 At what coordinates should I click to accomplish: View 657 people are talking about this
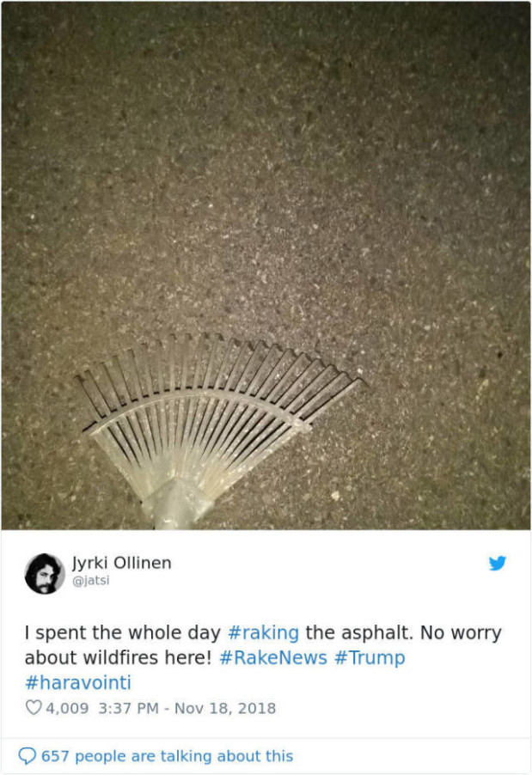(x=167, y=756)
